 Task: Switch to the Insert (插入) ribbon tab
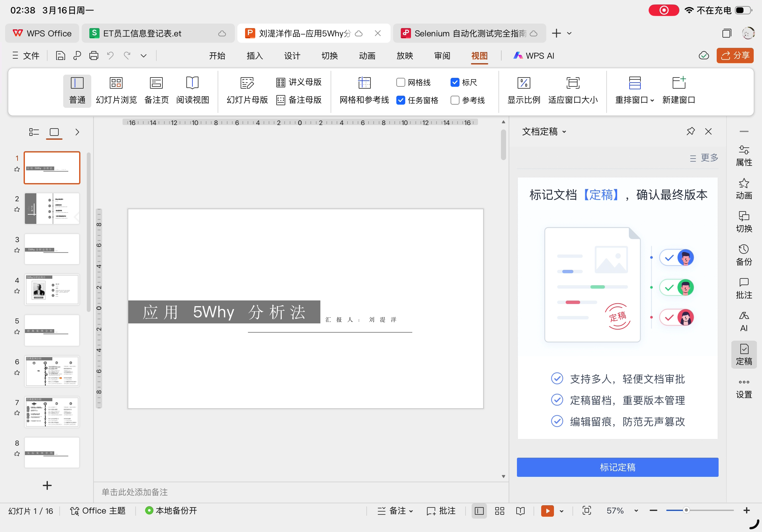click(255, 56)
